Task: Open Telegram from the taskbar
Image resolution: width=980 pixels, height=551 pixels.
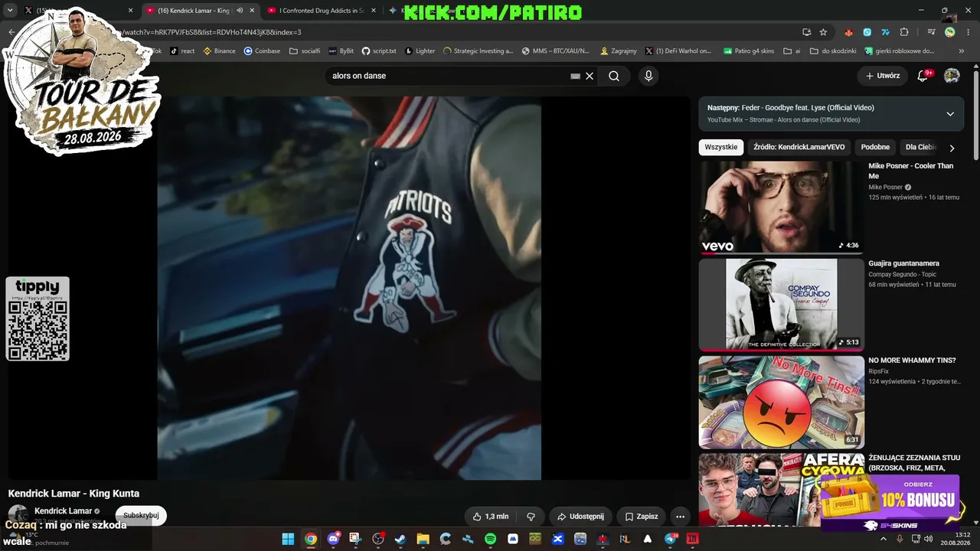Action: point(671,539)
